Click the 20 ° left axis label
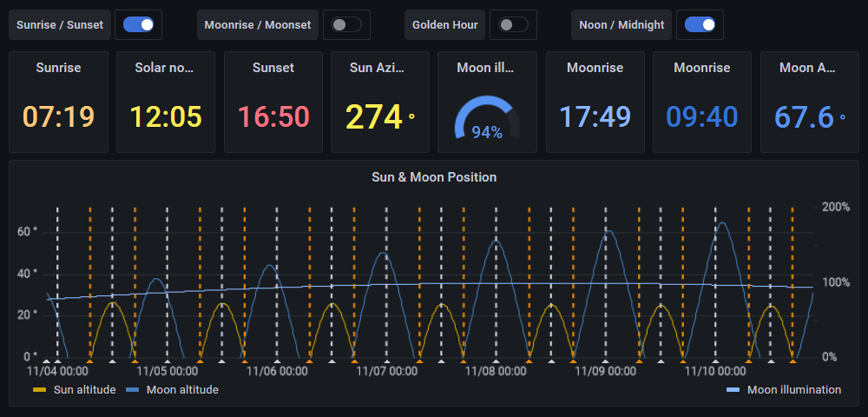This screenshot has height=417, width=868. point(27,315)
